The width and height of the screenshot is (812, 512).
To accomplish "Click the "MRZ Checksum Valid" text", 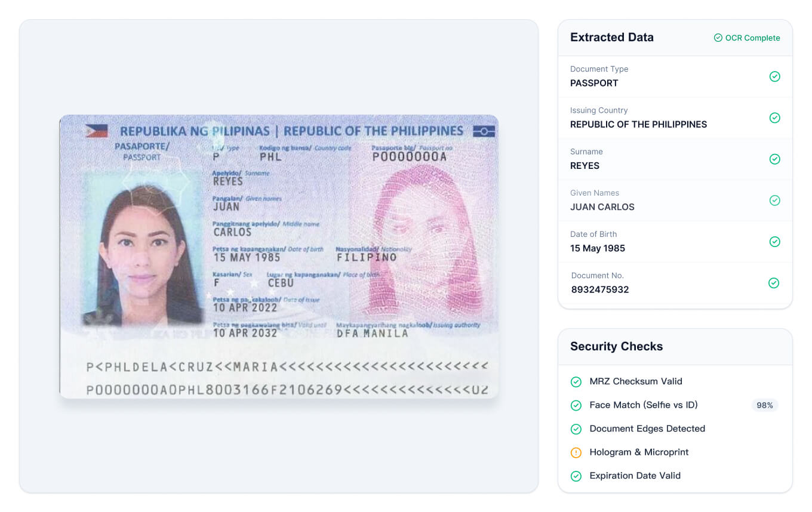I will pos(636,381).
